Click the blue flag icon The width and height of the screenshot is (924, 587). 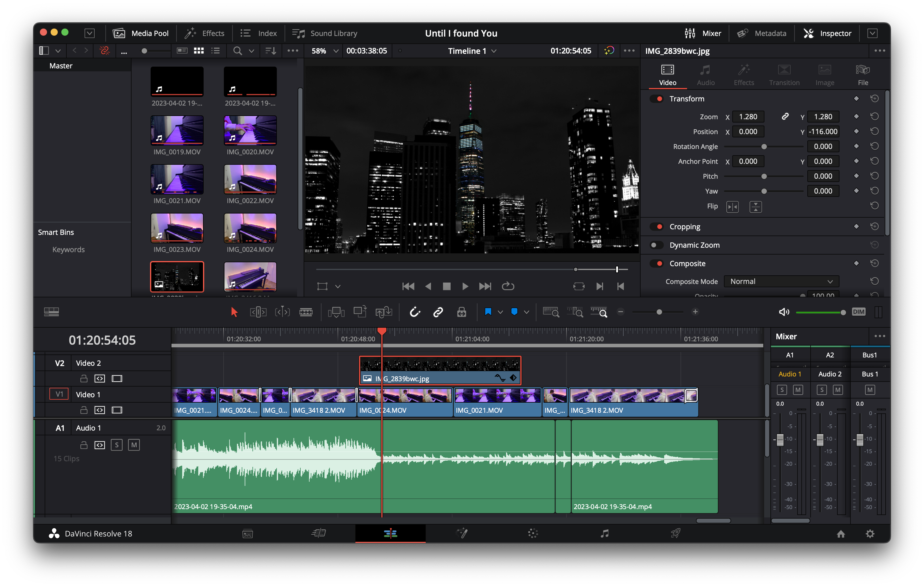tap(488, 312)
